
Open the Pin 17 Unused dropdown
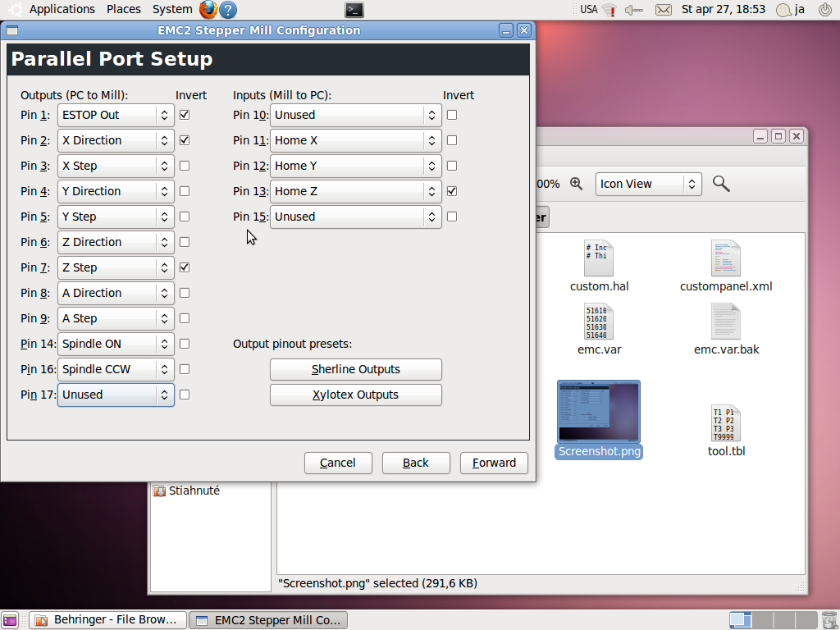[116, 395]
